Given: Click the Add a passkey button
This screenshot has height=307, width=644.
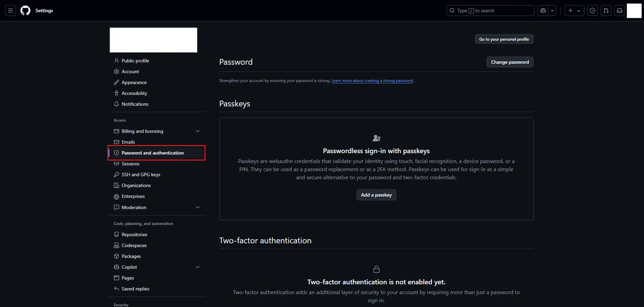Looking at the screenshot, I should coord(376,195).
